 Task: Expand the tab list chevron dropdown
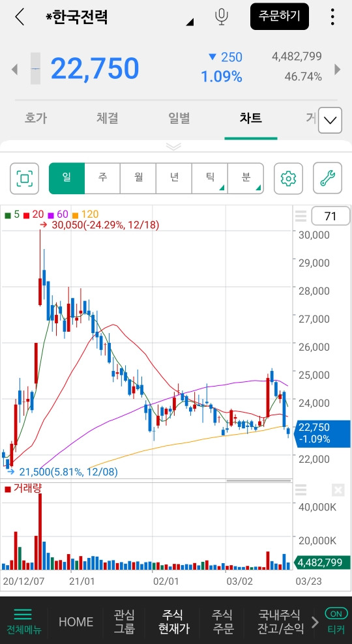(x=330, y=121)
